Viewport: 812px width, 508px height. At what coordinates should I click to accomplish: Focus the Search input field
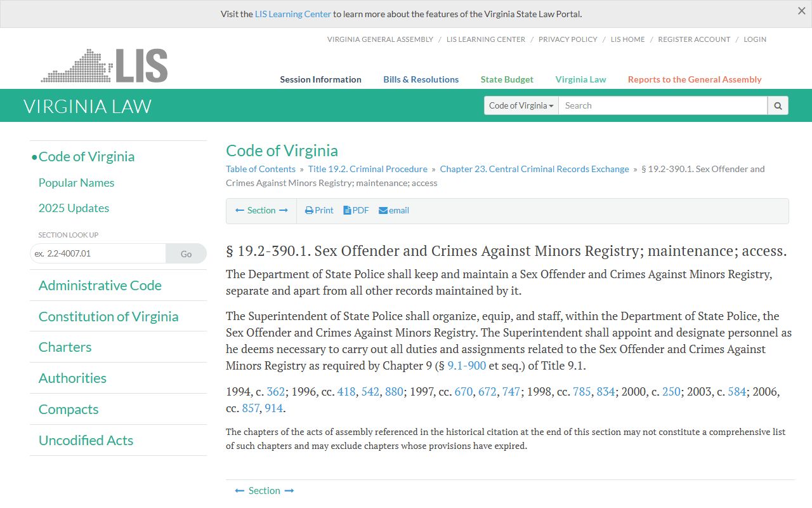pyautogui.click(x=663, y=105)
